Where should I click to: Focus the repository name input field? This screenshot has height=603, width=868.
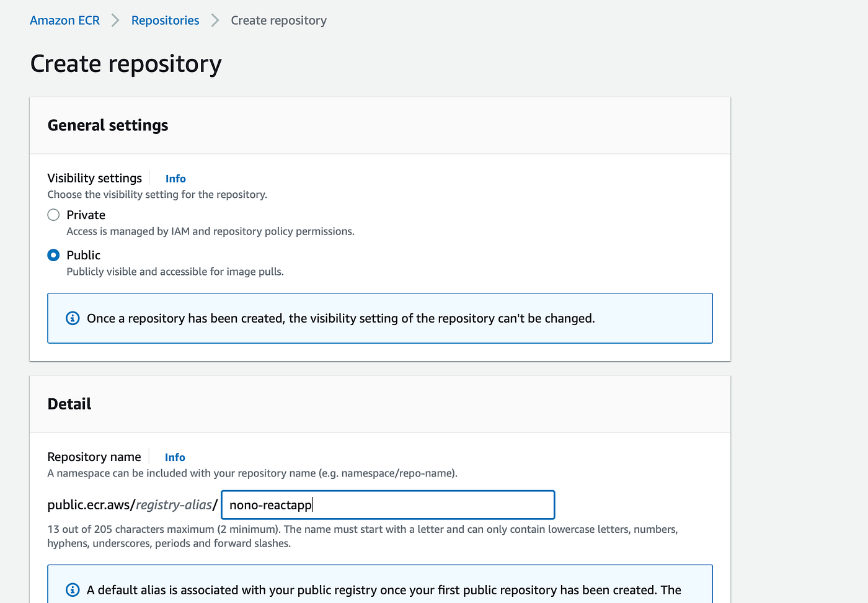pos(387,505)
